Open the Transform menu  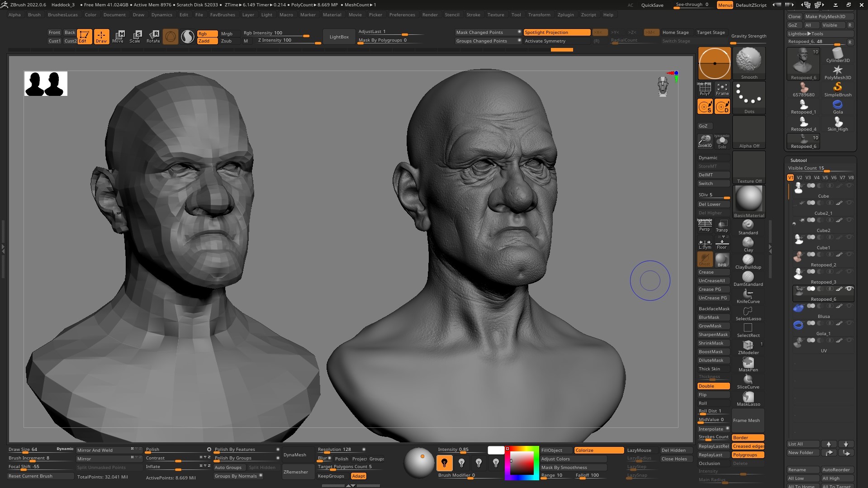(539, 14)
